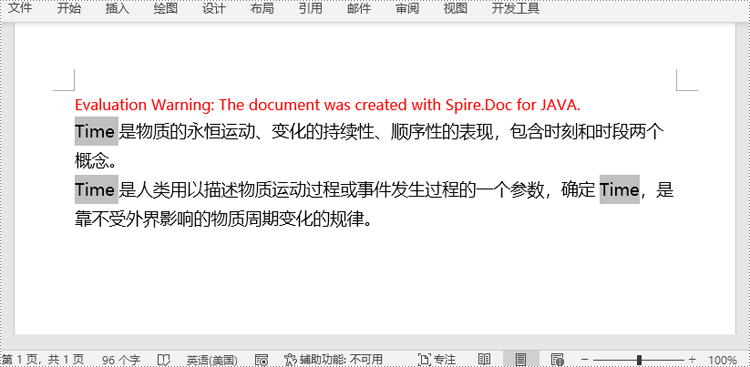Switch to Read Mode view icon

[x=484, y=359]
